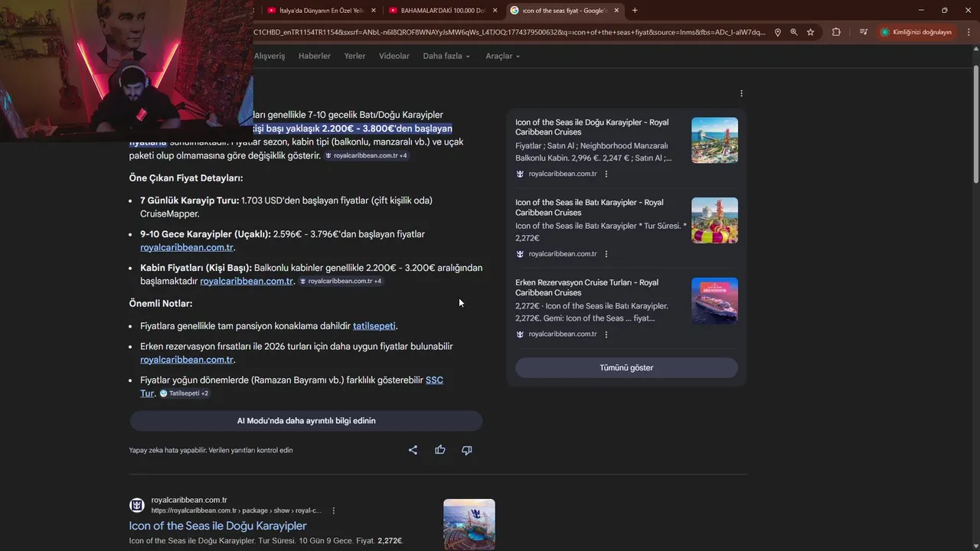Open the Alışveriş search filter
Image resolution: width=980 pixels, height=551 pixels.
coord(269,56)
